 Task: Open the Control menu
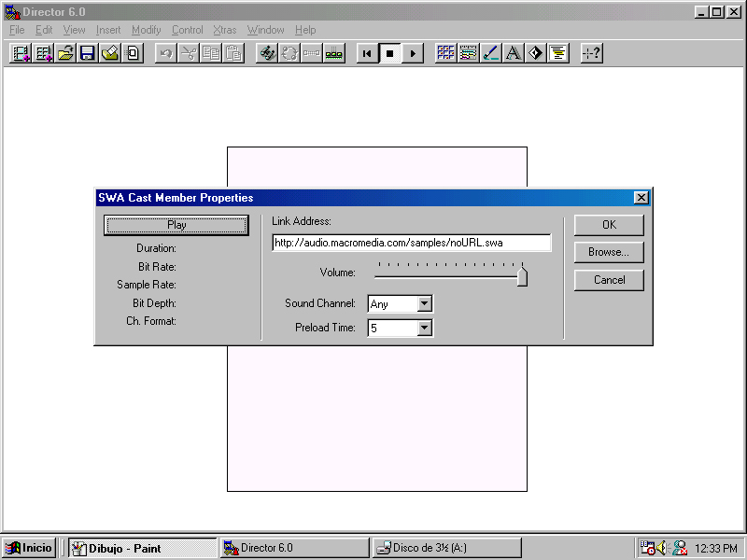point(188,30)
